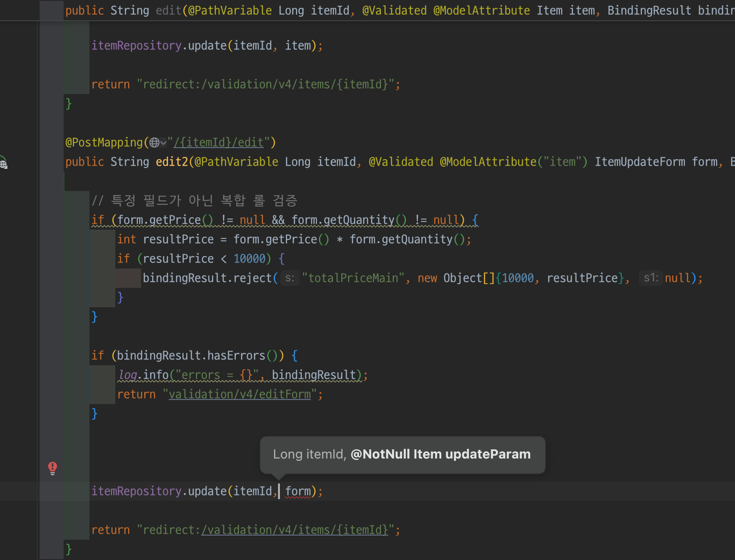Image resolution: width=735 pixels, height=560 pixels.
Task: Open the "/{itemId}/edit" mapping link
Action: tap(218, 143)
